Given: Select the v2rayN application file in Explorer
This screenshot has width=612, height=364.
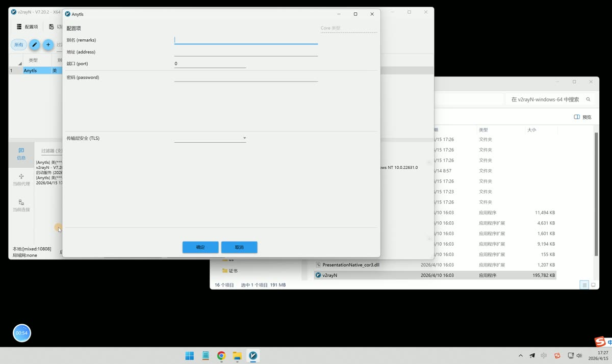Looking at the screenshot, I should pos(435,275).
